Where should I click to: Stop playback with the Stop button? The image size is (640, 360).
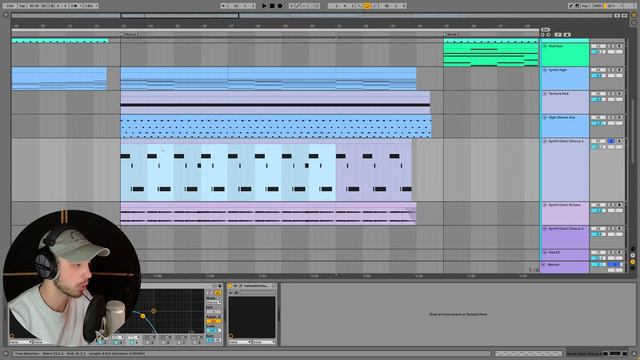tap(272, 6)
